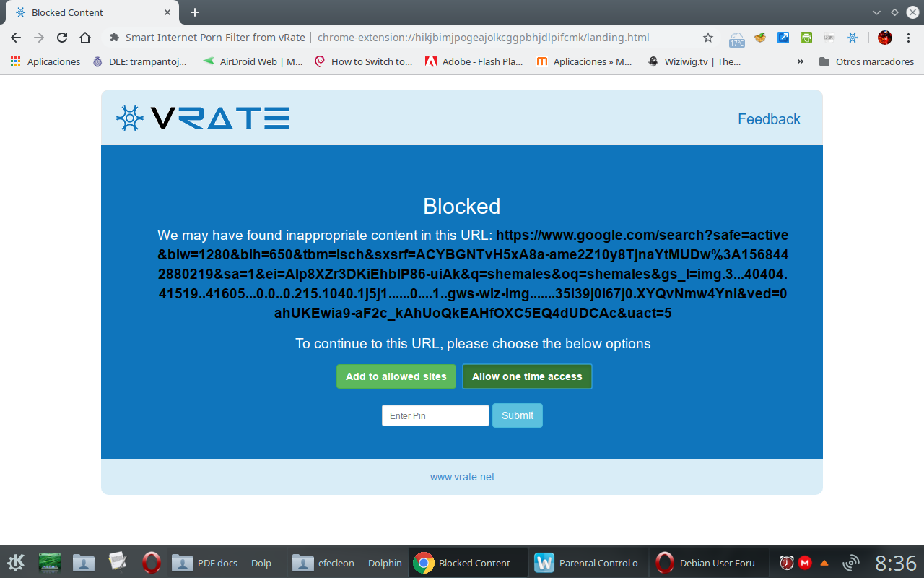This screenshot has height=578, width=924.
Task: Click Allow one time access button
Action: [527, 376]
